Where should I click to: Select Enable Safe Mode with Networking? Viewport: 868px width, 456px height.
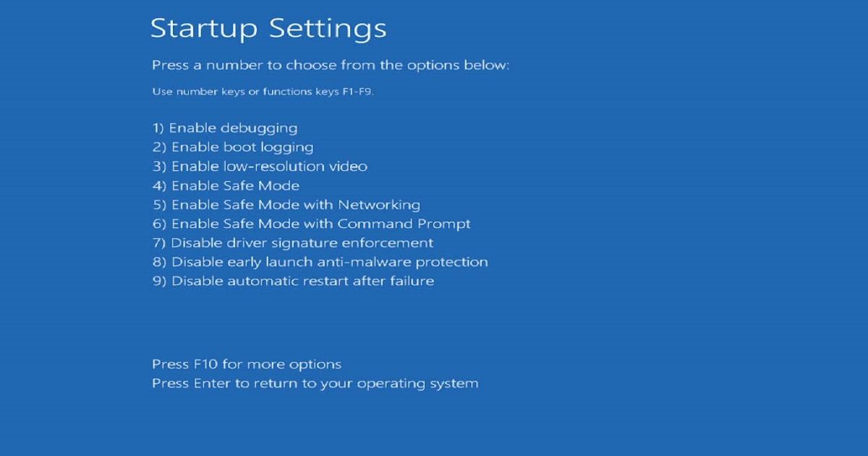[x=286, y=205]
